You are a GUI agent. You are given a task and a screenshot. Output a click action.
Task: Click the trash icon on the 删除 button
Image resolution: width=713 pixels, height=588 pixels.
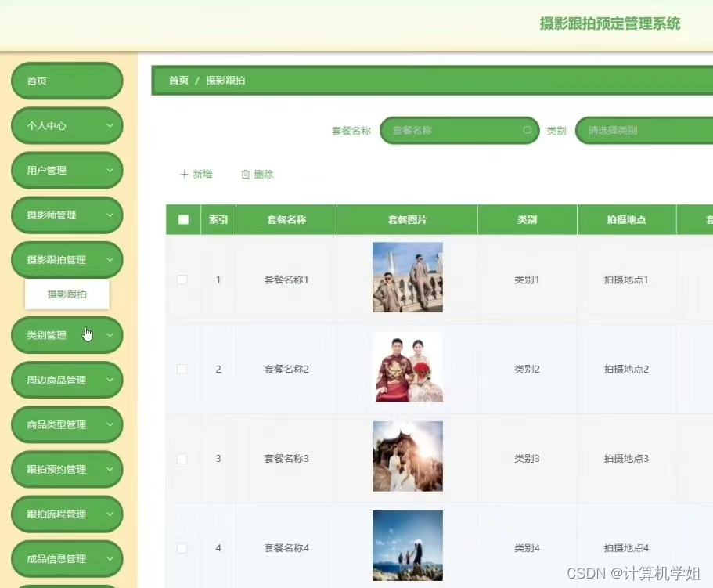point(245,174)
